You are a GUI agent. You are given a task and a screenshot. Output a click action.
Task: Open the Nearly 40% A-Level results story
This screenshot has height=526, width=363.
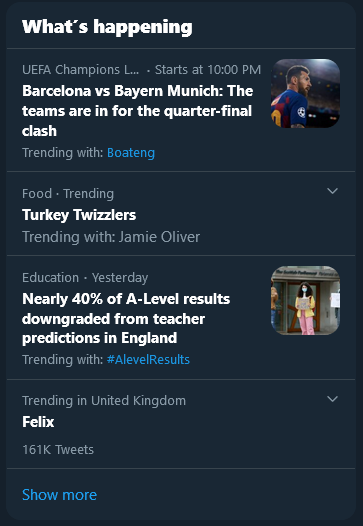tap(126, 318)
